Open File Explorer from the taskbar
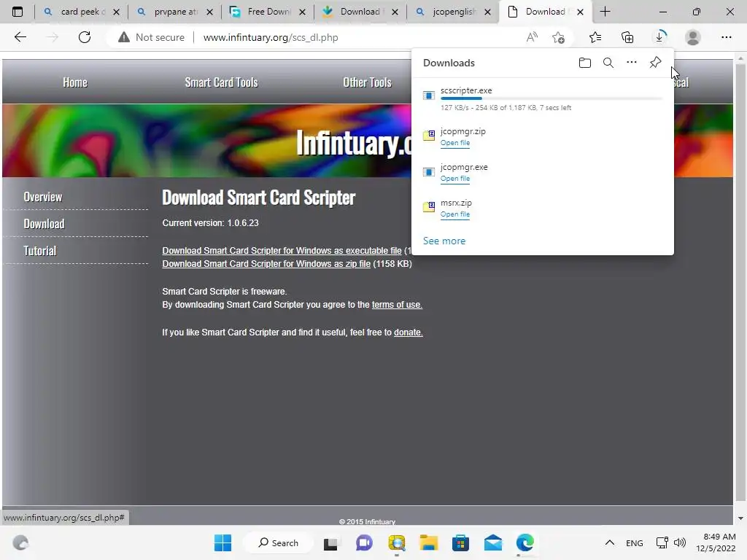 pos(428,542)
